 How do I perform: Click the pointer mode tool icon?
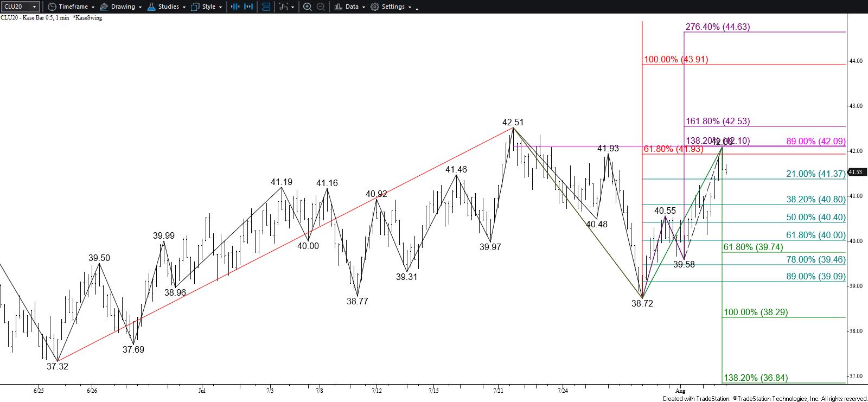tap(283, 7)
